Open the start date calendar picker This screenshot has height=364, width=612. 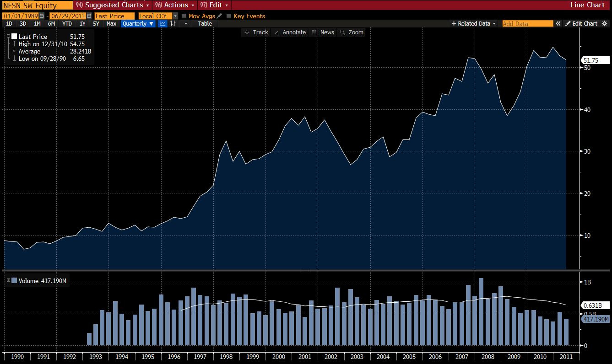tap(42, 16)
